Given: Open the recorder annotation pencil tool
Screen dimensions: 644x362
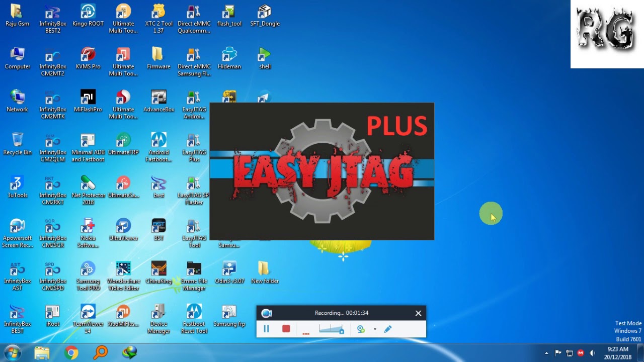Looking at the screenshot, I should click(x=387, y=329).
